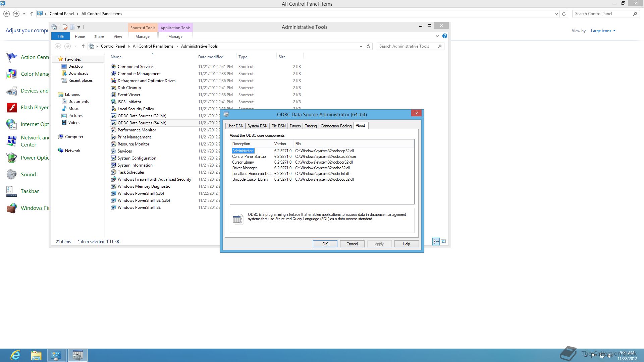
Task: Open the View by Large icons dropdown
Action: click(603, 31)
